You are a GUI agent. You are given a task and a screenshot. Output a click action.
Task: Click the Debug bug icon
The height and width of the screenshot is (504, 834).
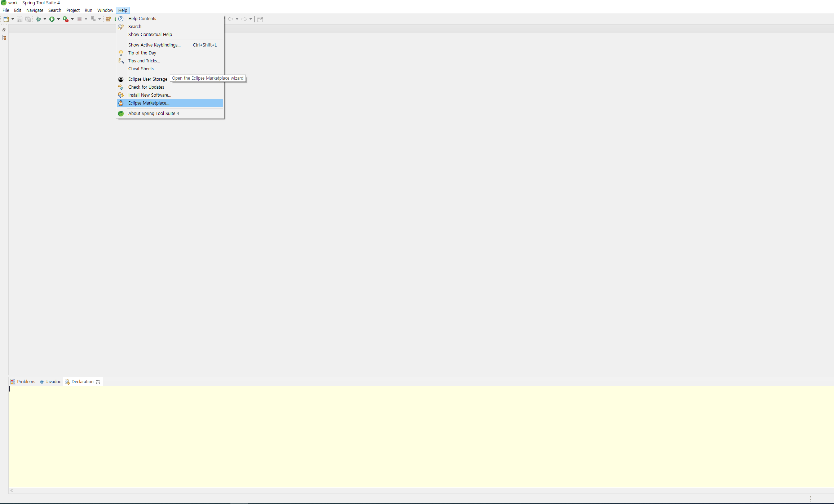[x=38, y=19]
